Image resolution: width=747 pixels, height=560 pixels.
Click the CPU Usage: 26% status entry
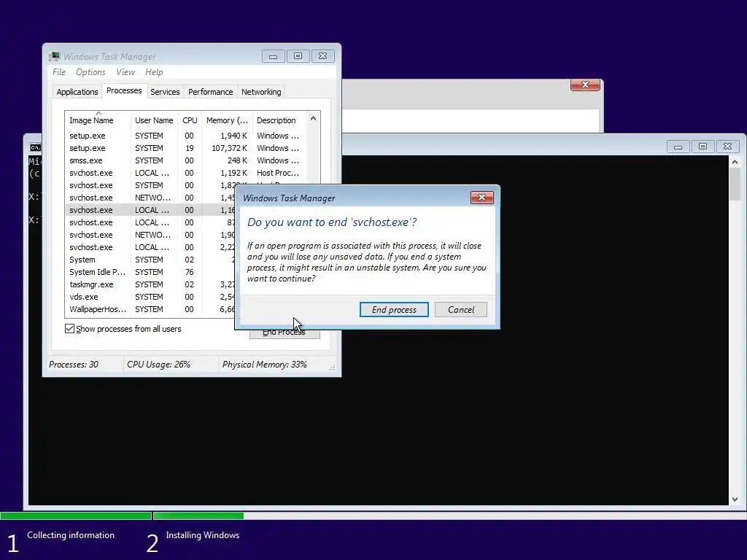[x=158, y=365]
